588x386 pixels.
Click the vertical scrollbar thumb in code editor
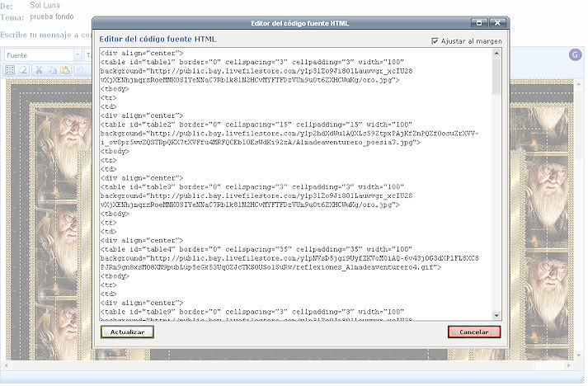click(497, 77)
